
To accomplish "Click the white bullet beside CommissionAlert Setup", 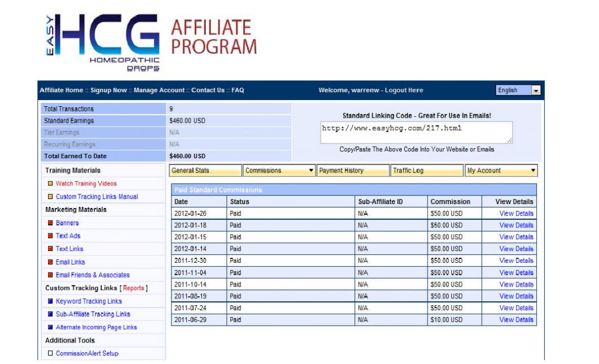I will [50, 353].
